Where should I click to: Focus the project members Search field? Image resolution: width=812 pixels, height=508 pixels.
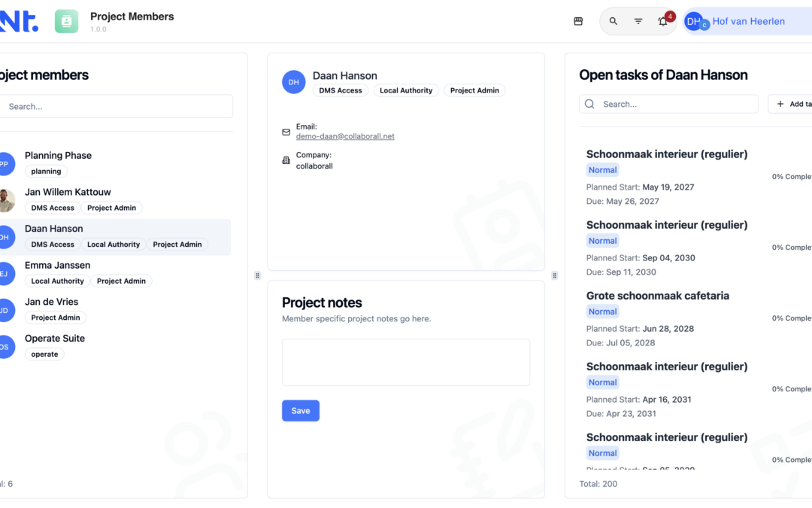[x=117, y=106]
